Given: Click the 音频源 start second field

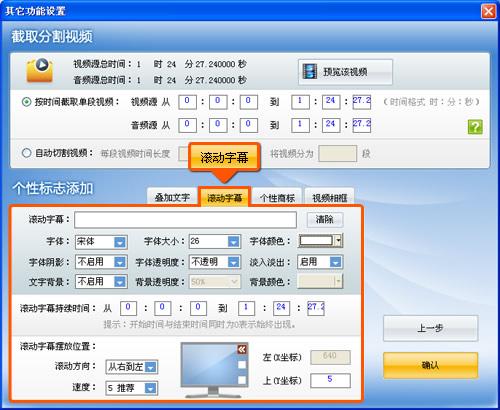Looking at the screenshot, I should click(249, 125).
